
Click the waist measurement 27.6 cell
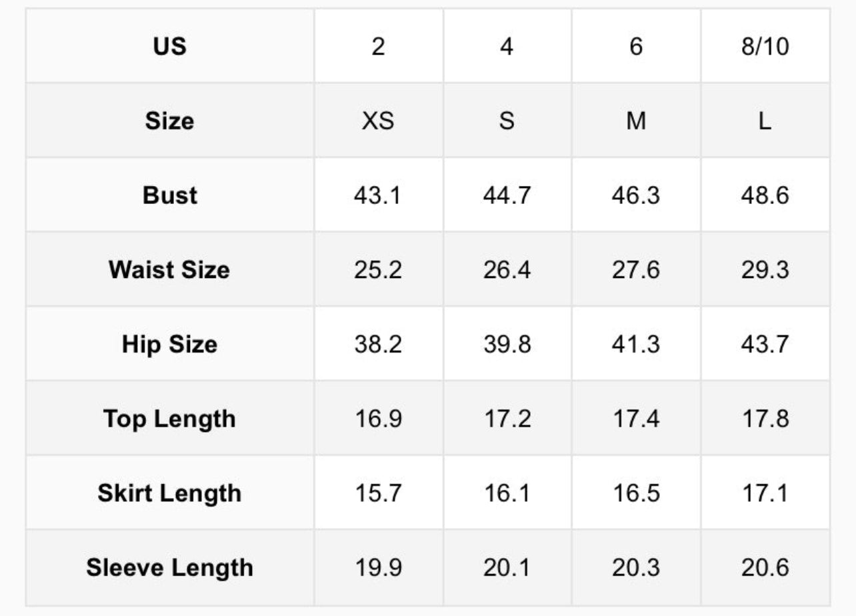636,270
